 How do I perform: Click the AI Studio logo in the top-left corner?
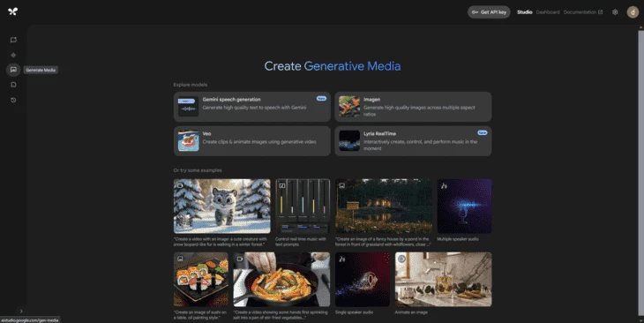(12, 11)
